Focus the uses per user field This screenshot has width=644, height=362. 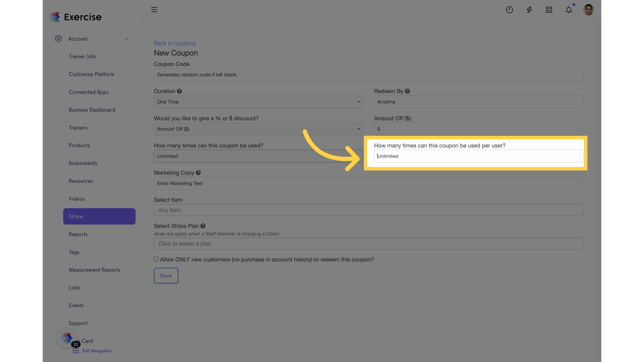click(479, 156)
